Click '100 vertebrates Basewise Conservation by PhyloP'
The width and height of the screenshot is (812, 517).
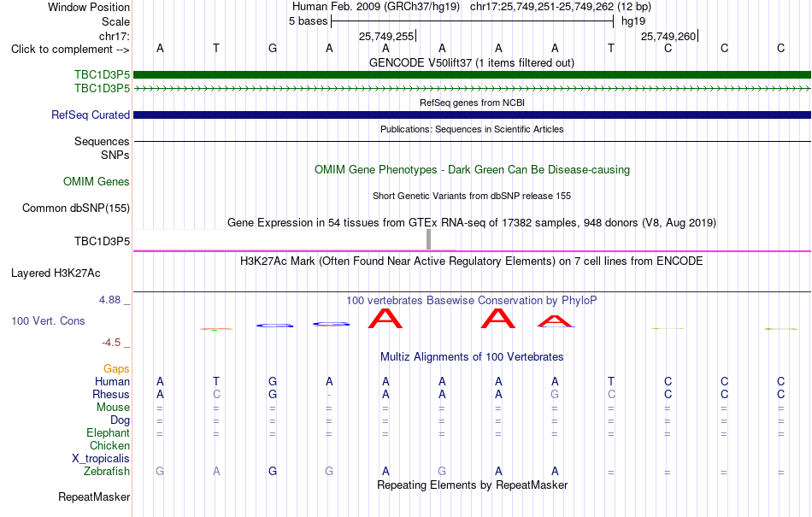tap(472, 301)
